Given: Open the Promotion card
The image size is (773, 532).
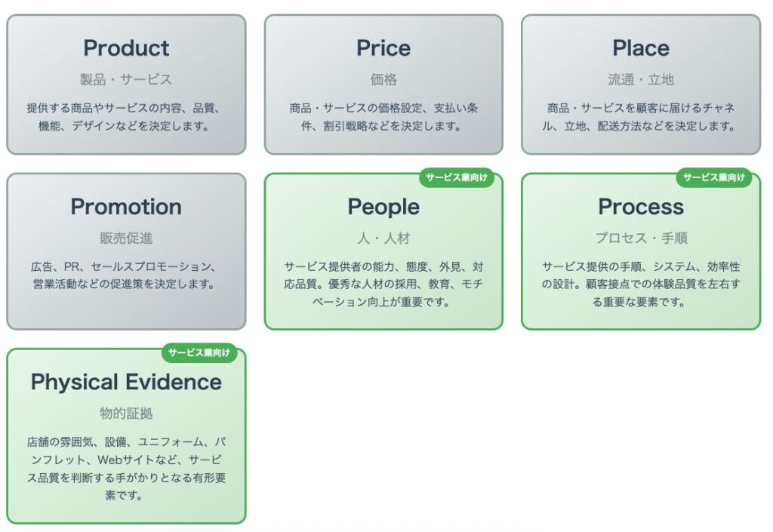Looking at the screenshot, I should (126, 251).
